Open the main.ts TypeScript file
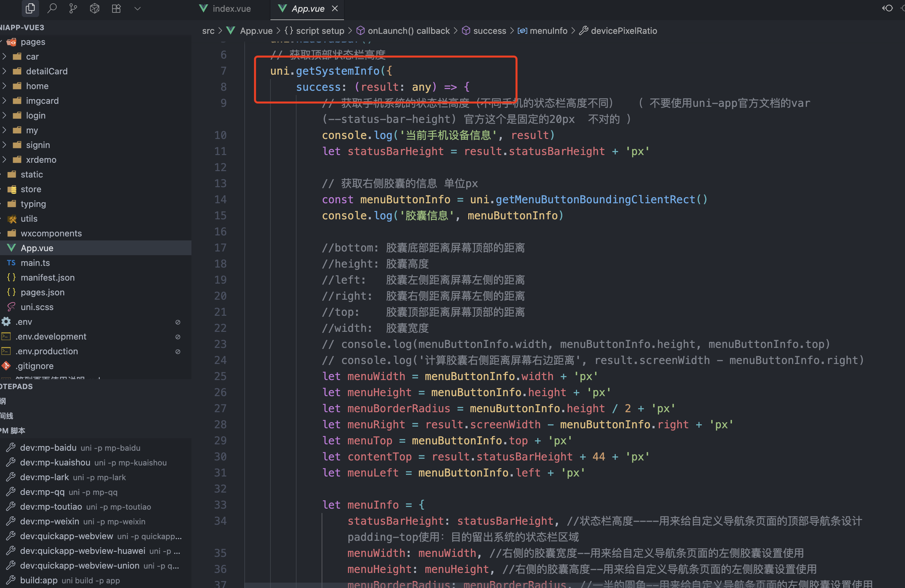905x588 pixels. coord(35,263)
